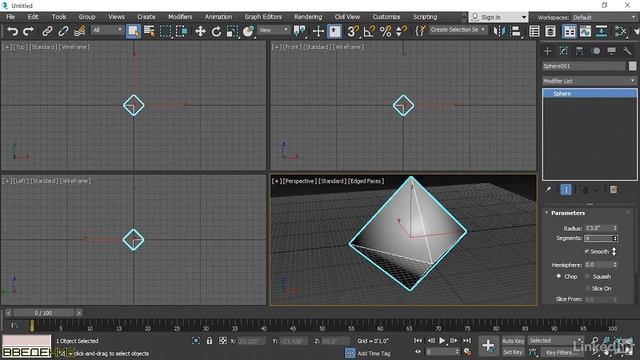Screen dimensions: 640x360
Task: Click the Undo arrow icon
Action: click(12, 31)
